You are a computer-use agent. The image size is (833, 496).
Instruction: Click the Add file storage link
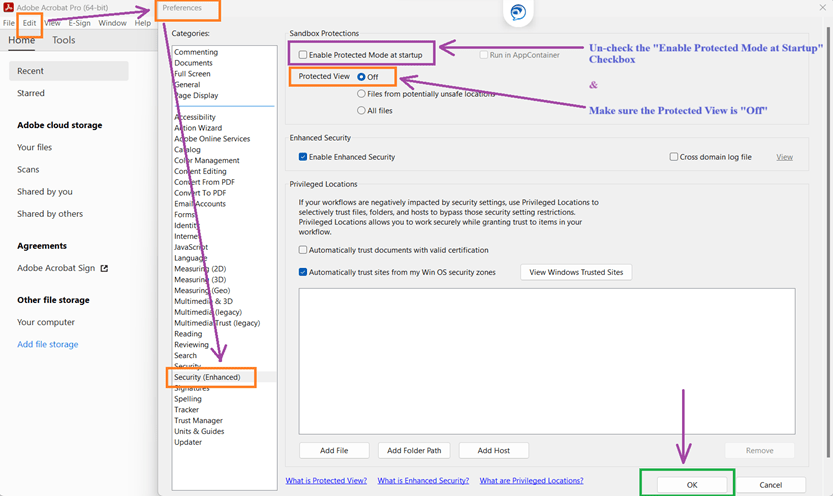[48, 344]
